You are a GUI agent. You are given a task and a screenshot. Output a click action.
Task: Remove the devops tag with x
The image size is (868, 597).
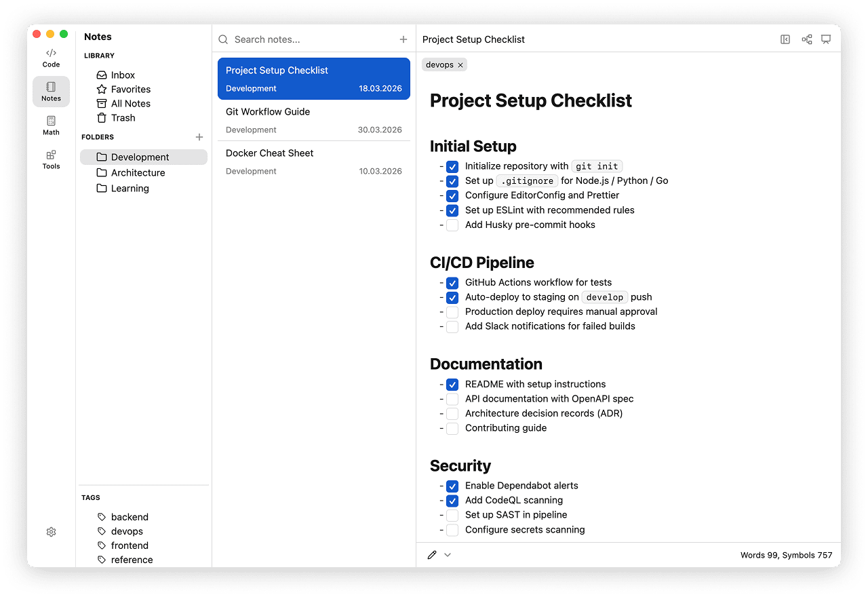[x=460, y=65]
